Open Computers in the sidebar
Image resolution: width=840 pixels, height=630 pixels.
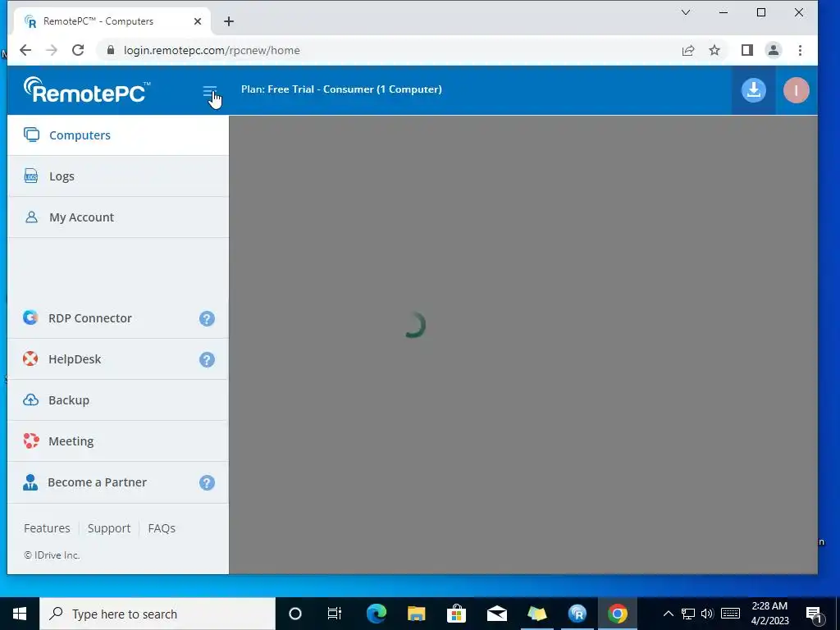point(118,135)
